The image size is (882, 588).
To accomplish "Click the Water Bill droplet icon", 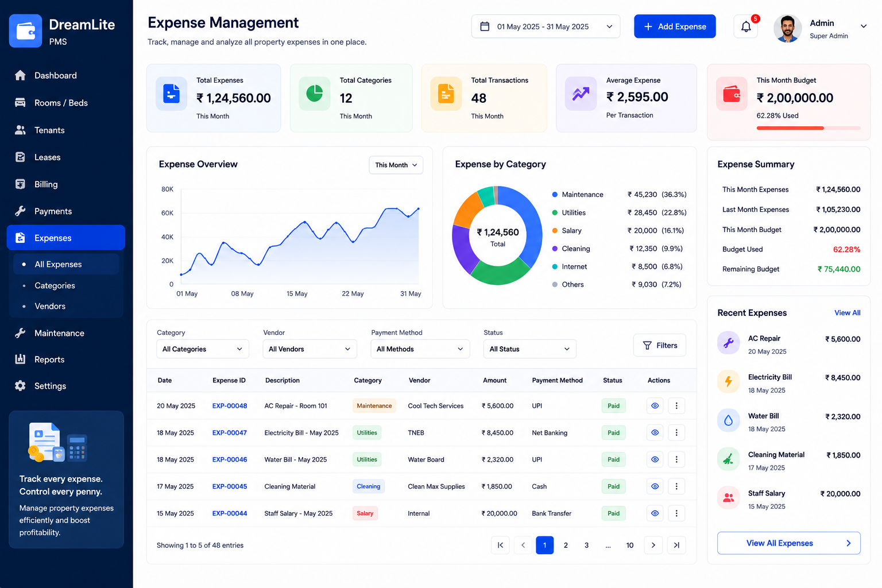I will [x=728, y=420].
